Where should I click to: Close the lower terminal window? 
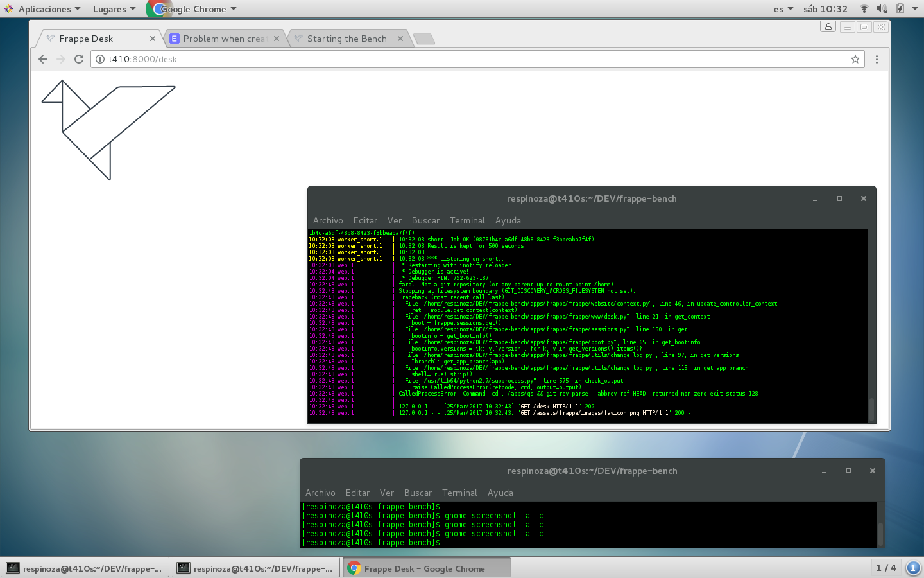[x=873, y=471]
